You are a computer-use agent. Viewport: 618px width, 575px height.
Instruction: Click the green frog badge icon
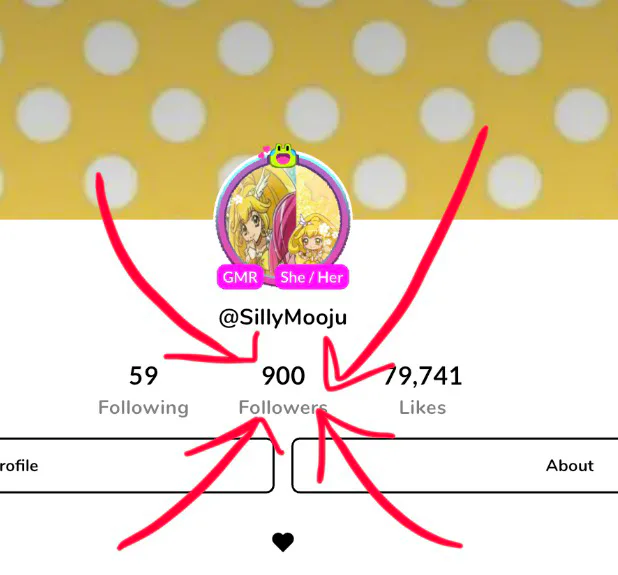pyautogui.click(x=283, y=155)
